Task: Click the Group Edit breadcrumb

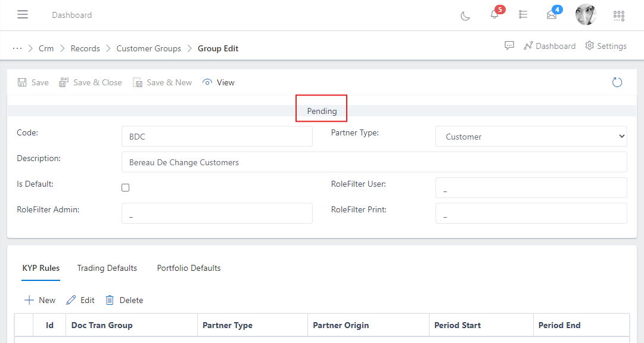Action: [x=218, y=48]
